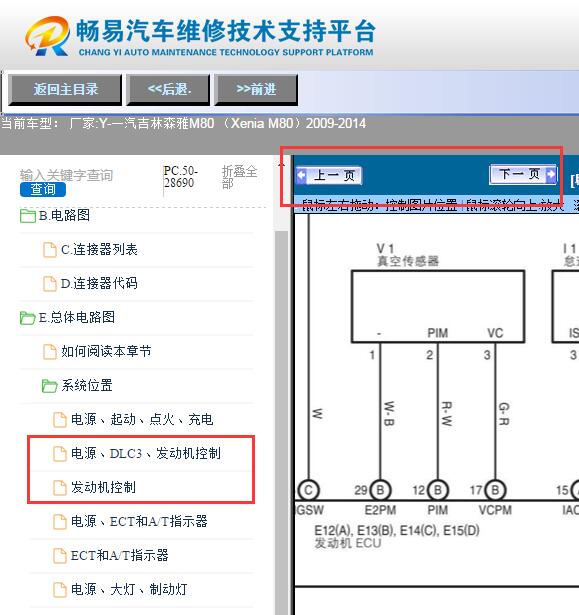579x615 pixels.
Task: Click the tree scrollbar up arrow
Action: click(x=281, y=165)
